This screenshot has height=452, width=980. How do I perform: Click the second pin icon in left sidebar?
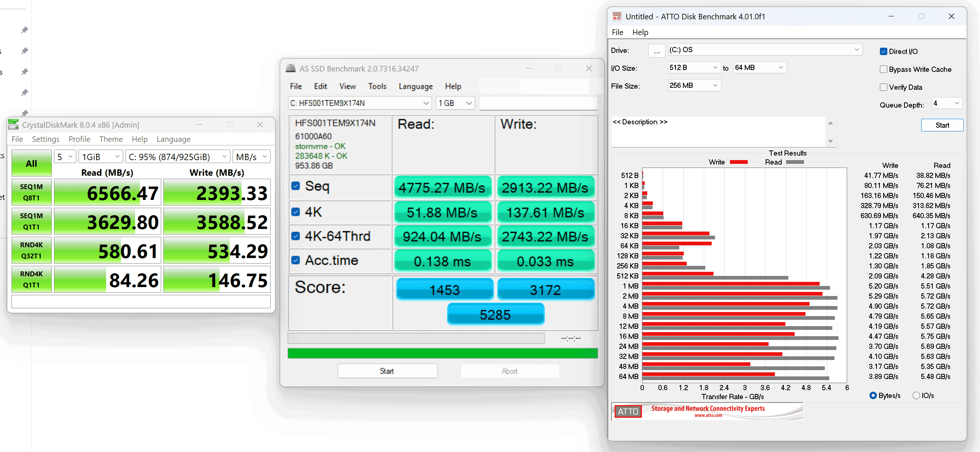pyautogui.click(x=25, y=51)
